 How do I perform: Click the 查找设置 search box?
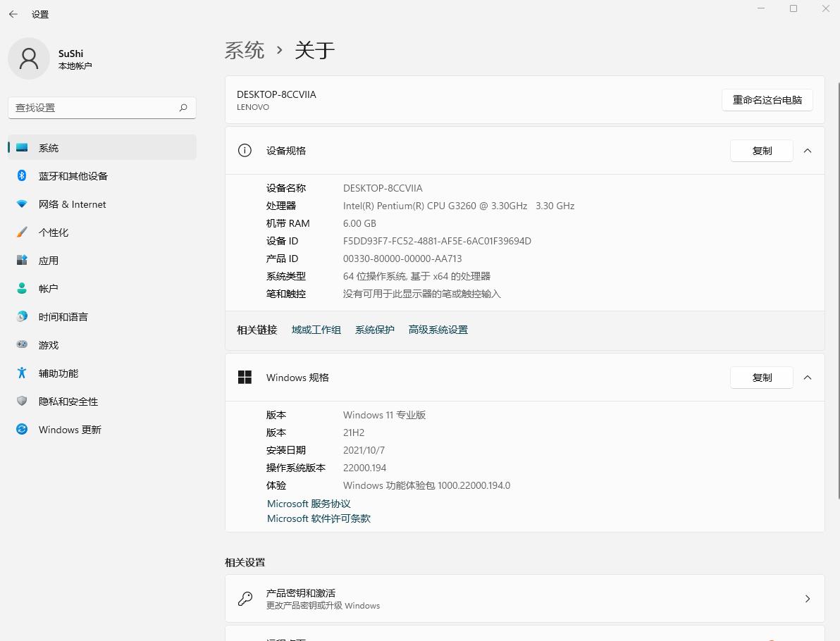pyautogui.click(x=101, y=108)
